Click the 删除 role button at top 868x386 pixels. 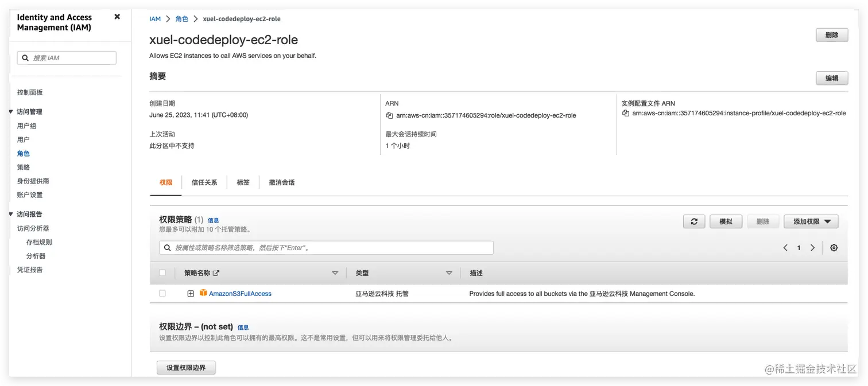[832, 35]
